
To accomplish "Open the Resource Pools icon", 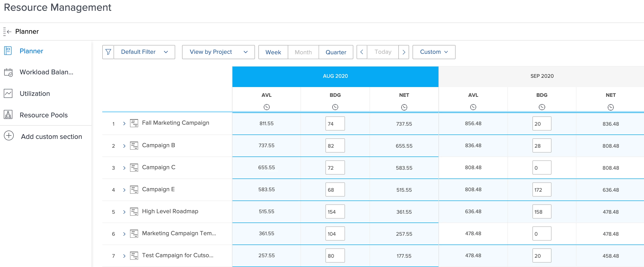I will click(8, 115).
